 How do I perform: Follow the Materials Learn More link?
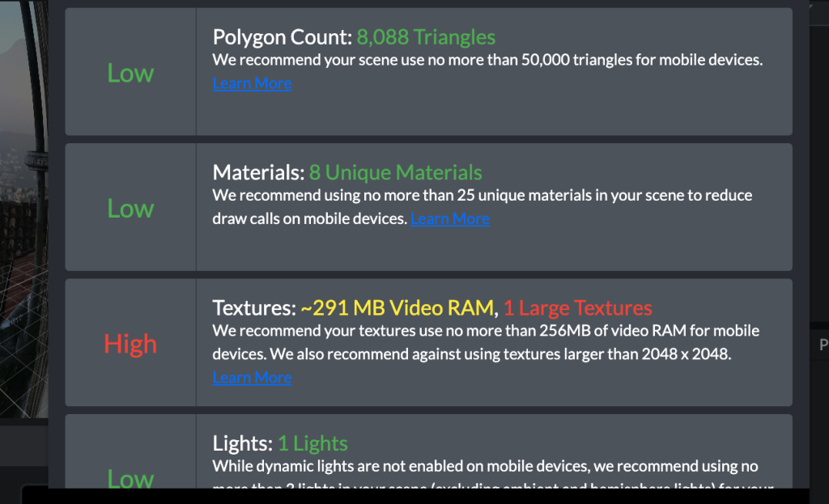point(449,218)
